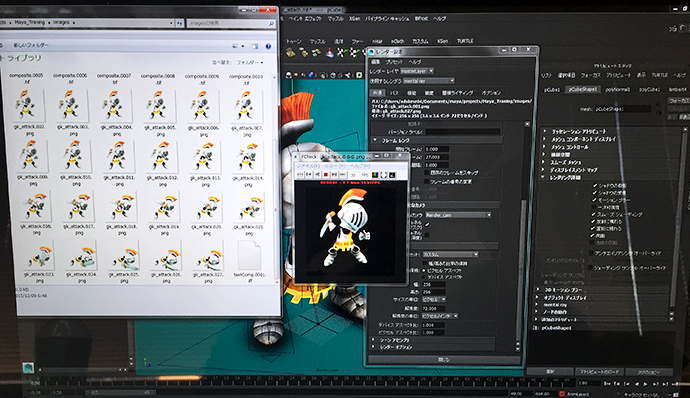Click the 閉じる button in Render Settings
Screen dimensions: 690x398
pos(444,360)
